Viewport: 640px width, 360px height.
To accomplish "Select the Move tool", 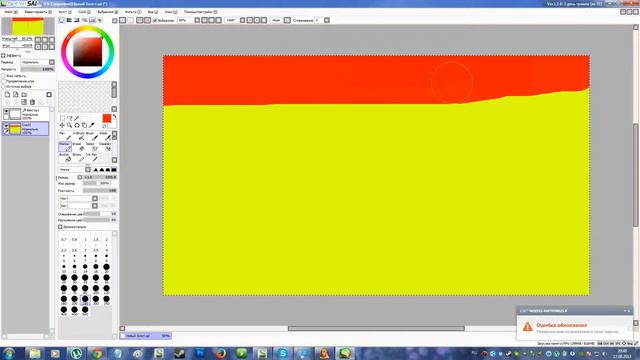I will 62,125.
